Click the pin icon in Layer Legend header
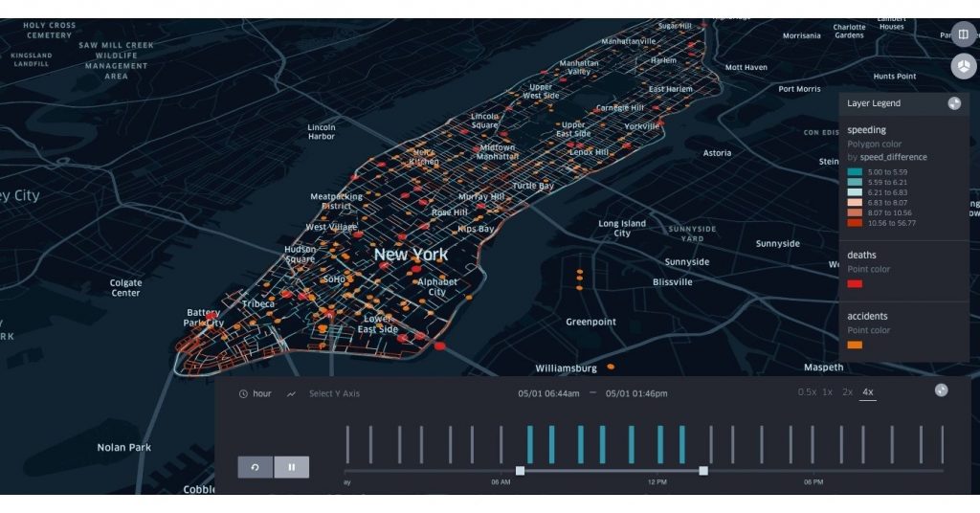Screen dimensions: 980x513 coord(954,103)
